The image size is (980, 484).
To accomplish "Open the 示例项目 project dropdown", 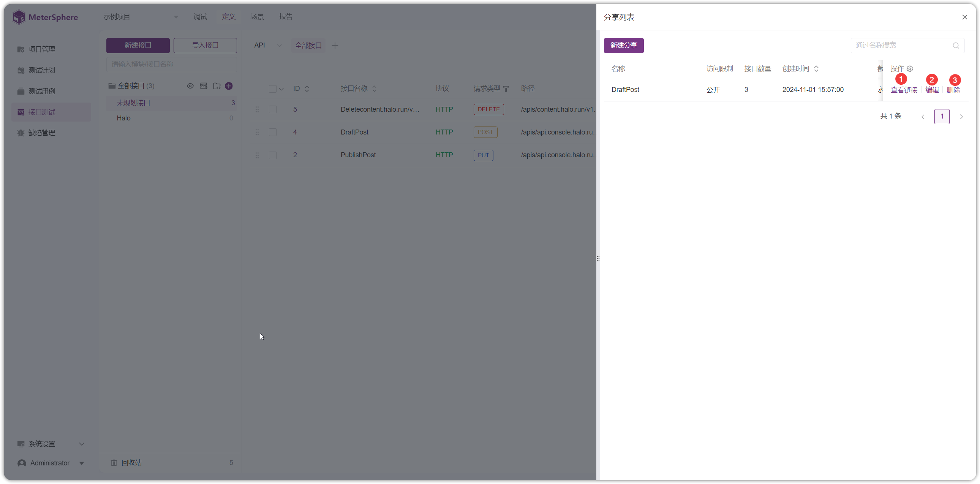I will point(140,17).
